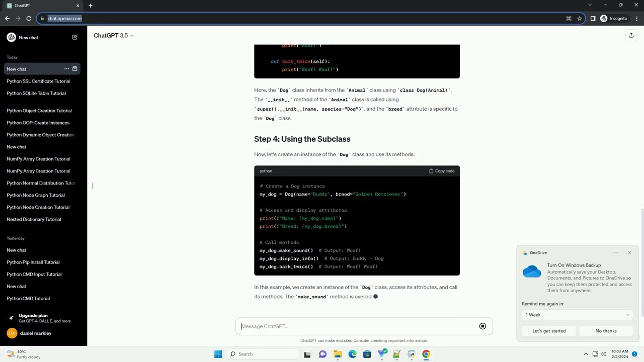Show hidden system tray icons

586,354
